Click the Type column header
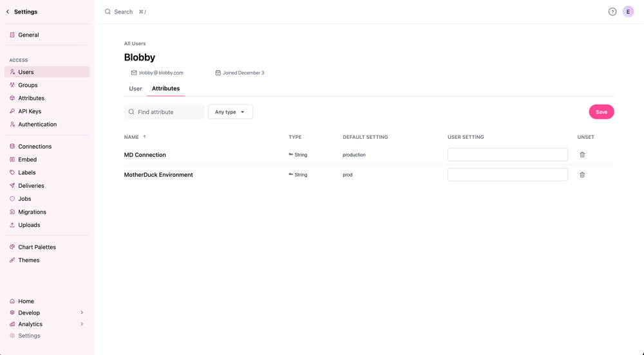Image resolution: width=644 pixels, height=355 pixels. 295,137
